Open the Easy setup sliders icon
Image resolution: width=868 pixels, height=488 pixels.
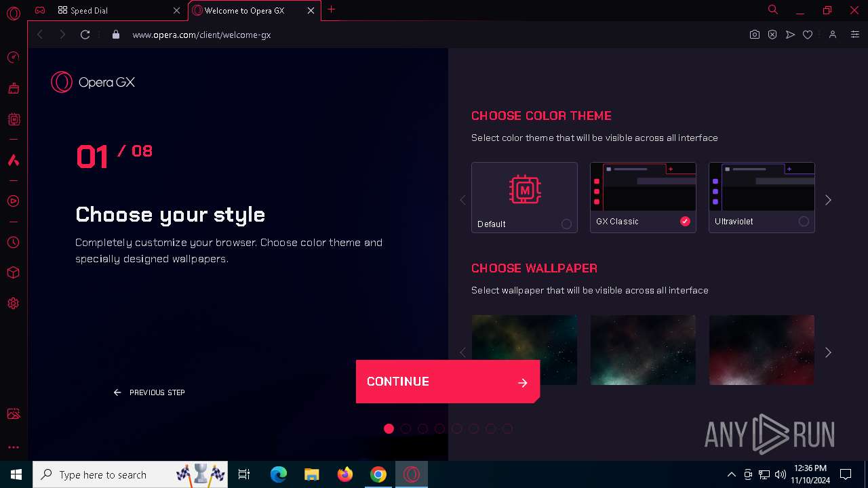[854, 35]
